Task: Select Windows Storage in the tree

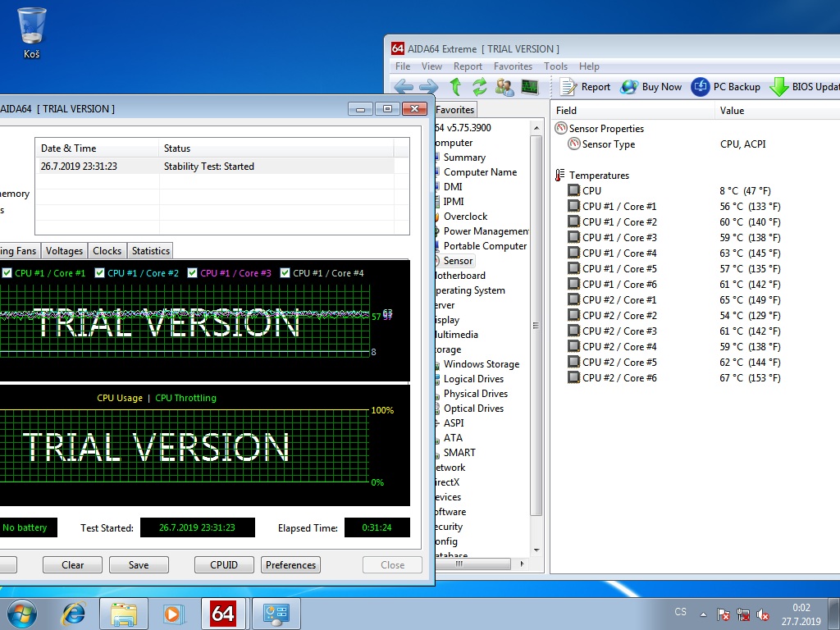Action: pos(481,364)
